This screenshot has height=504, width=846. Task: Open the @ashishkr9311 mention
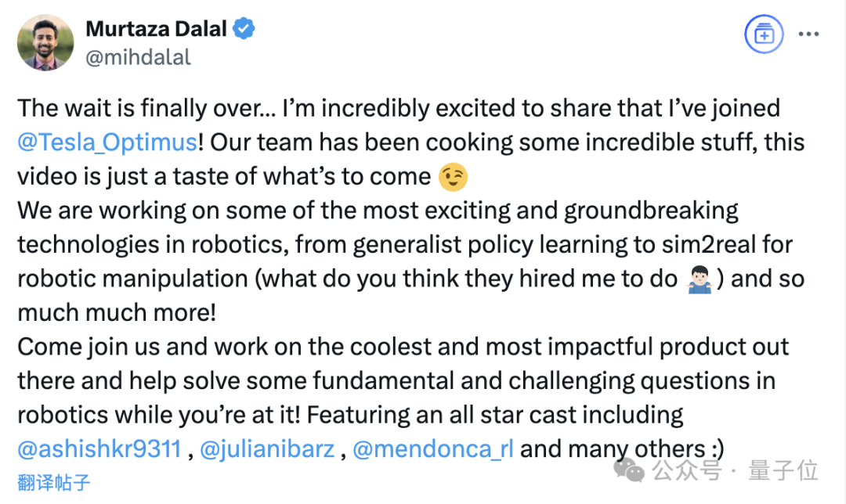[x=99, y=449]
